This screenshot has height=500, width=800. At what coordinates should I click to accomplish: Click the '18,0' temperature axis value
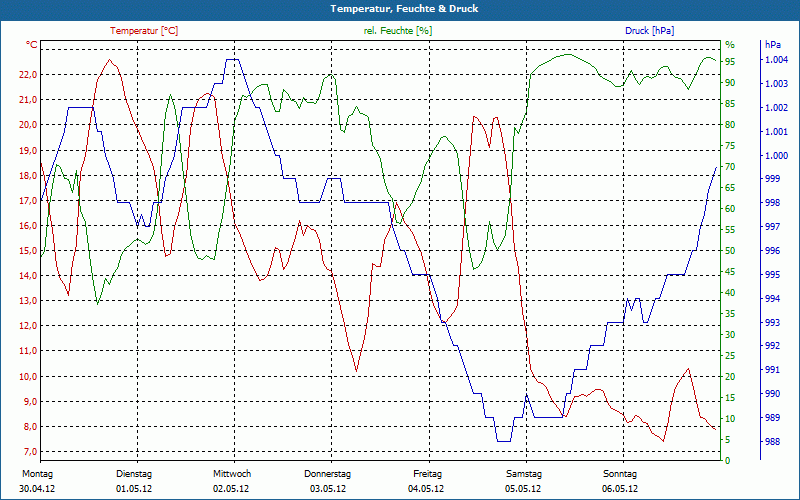(29, 175)
